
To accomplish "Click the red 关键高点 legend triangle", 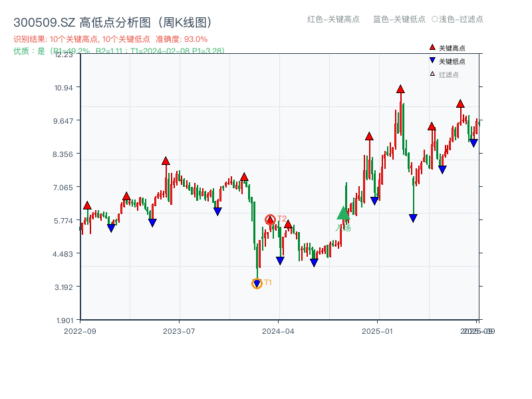I will [432, 48].
